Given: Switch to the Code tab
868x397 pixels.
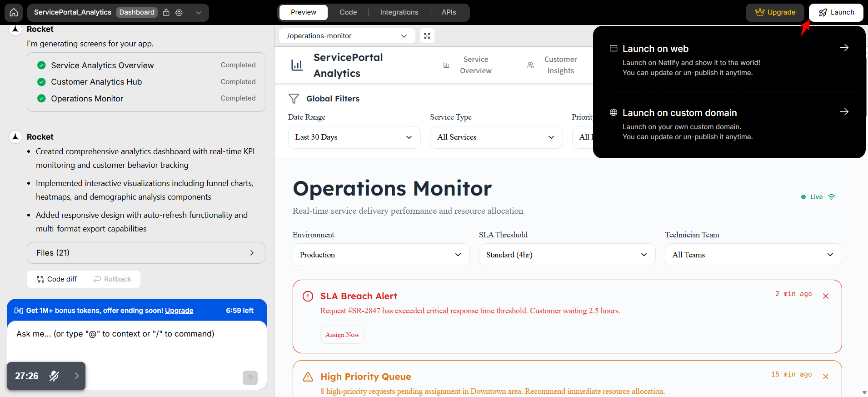Looking at the screenshot, I should pyautogui.click(x=348, y=12).
